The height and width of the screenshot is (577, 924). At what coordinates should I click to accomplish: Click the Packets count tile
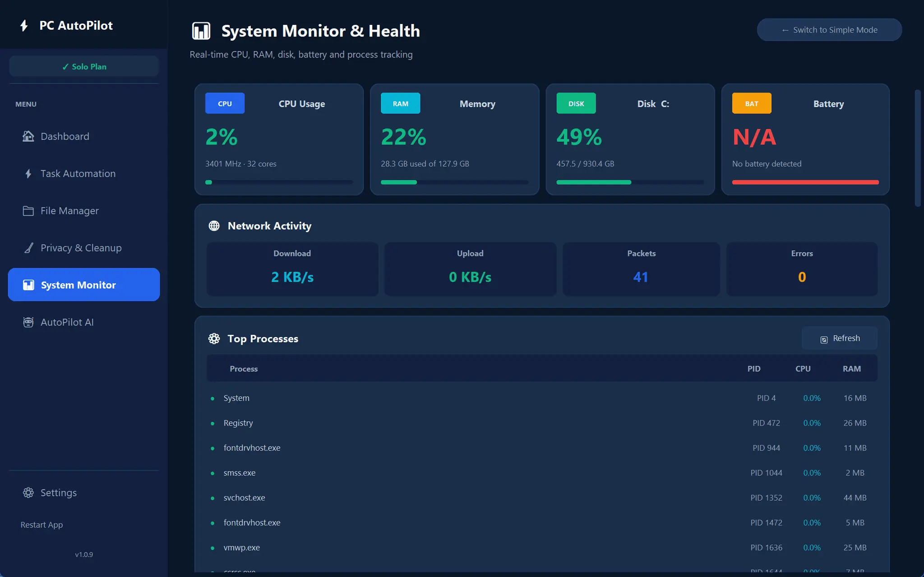click(x=641, y=269)
